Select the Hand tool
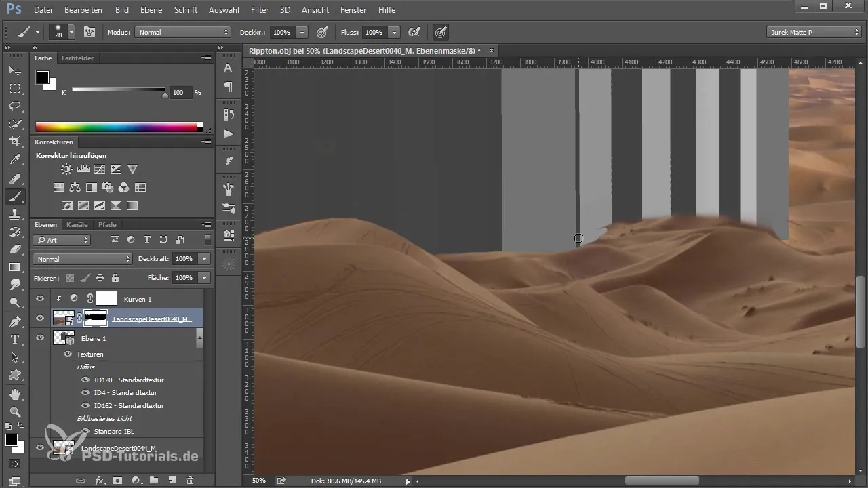Image resolution: width=868 pixels, height=488 pixels. point(15,394)
